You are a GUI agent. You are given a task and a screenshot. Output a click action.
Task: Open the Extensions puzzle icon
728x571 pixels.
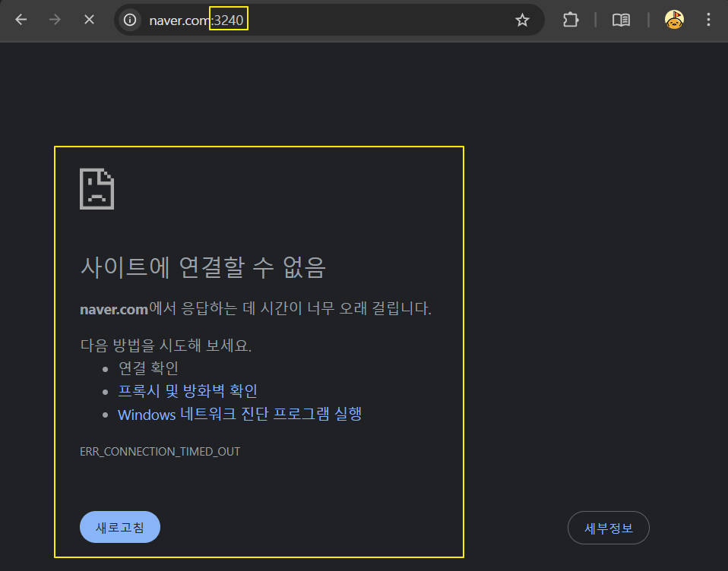(x=571, y=20)
